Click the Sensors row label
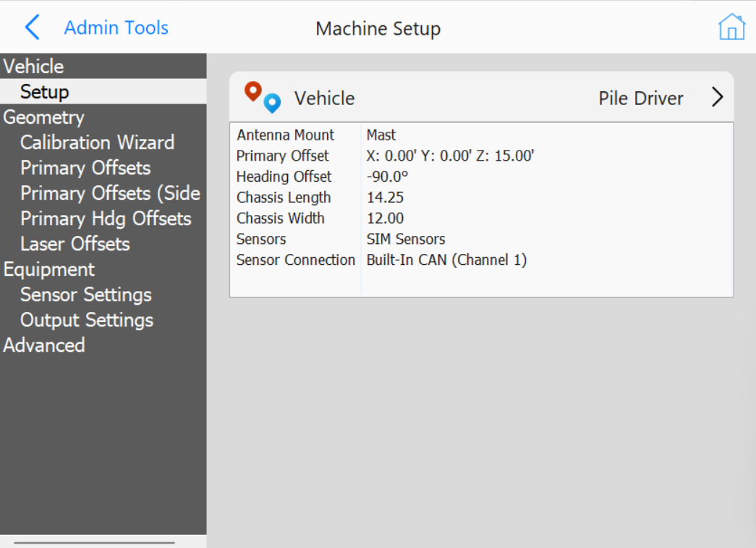This screenshot has height=548, width=756. tap(261, 240)
